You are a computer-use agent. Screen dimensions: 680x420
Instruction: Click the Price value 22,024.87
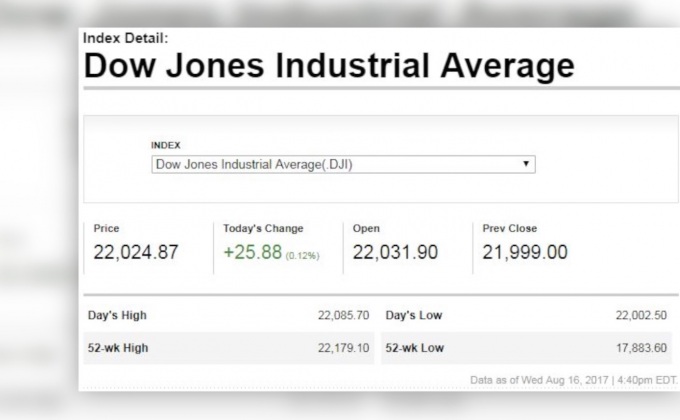coord(136,253)
